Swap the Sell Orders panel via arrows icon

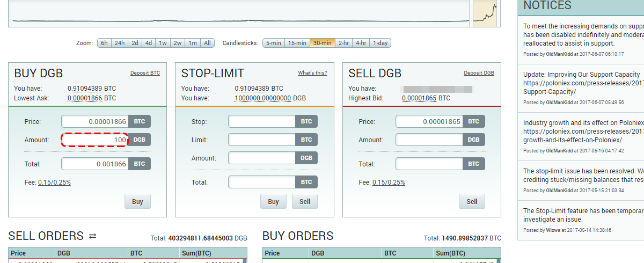point(92,236)
